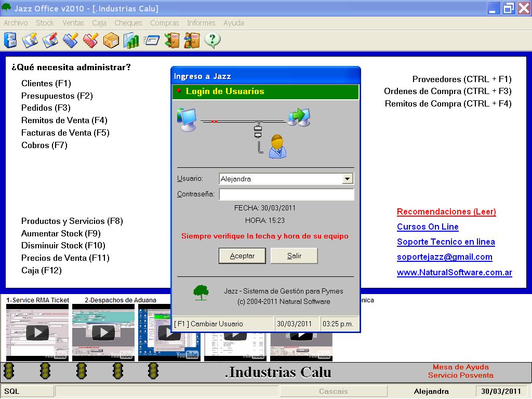Click the 'HORA: 15:23' text in login dialog
532x399 pixels.
tap(264, 220)
